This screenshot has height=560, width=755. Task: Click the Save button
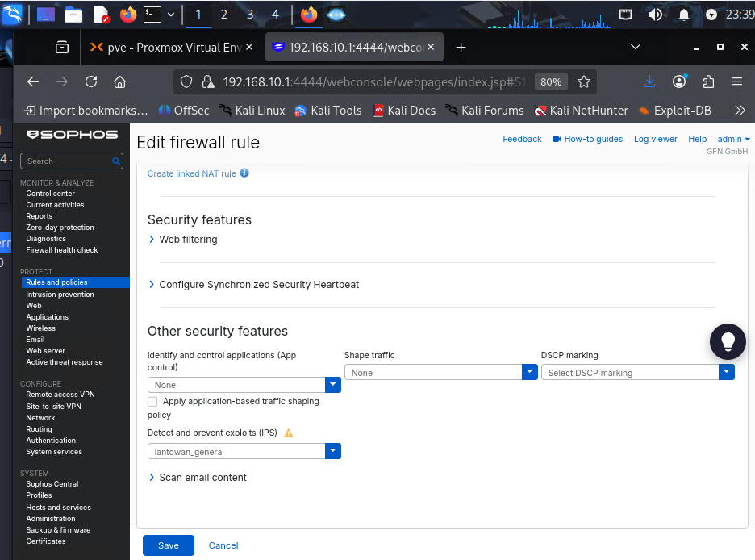(x=168, y=545)
